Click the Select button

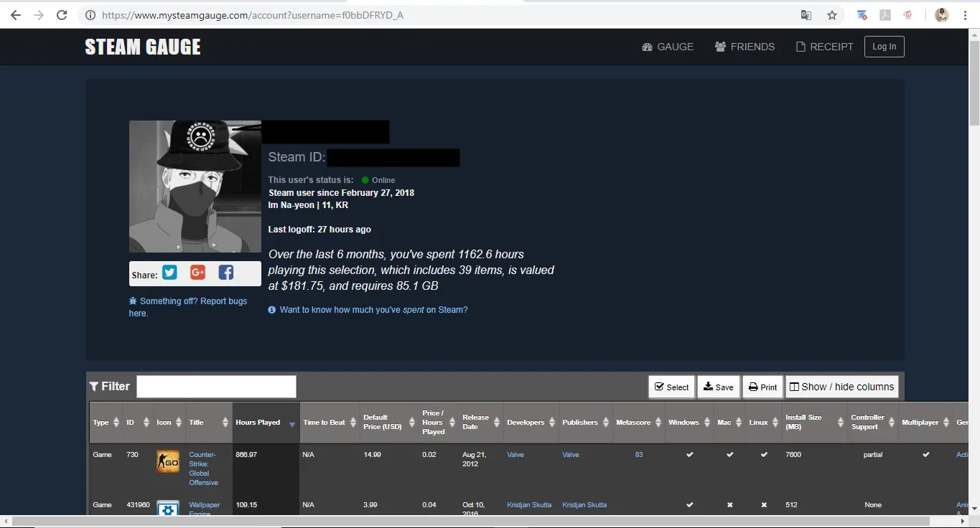tap(671, 387)
